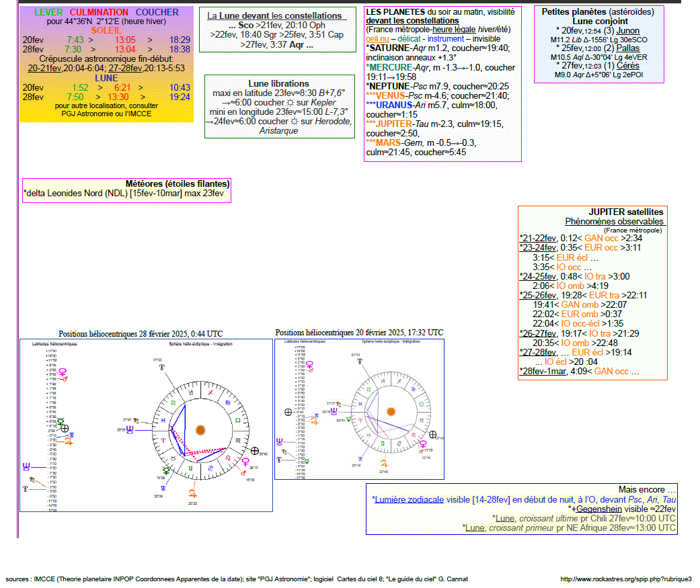Viewport: 700px width, 588px height.
Task: Open the Pallas asteroid link
Action: 628,48
